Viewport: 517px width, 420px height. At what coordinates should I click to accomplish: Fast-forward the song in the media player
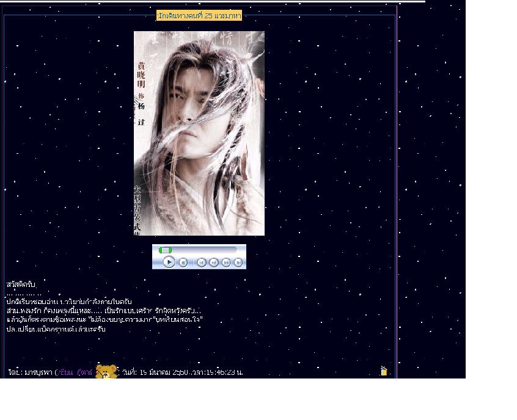[x=226, y=262]
